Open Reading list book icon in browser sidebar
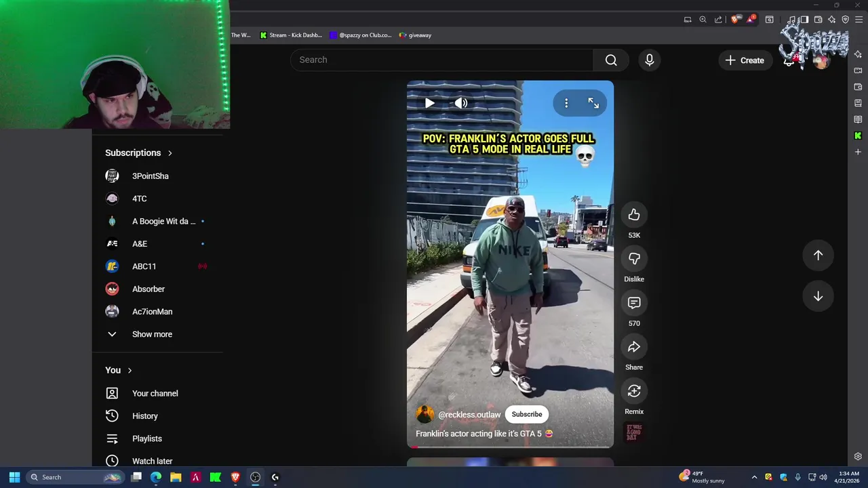Viewport: 868px width, 488px height. point(858,119)
